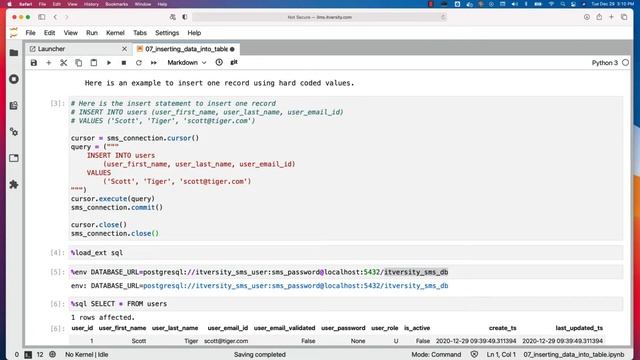This screenshot has width=640, height=360.
Task: Click the settings gear icon in status bar
Action: click(x=53, y=355)
